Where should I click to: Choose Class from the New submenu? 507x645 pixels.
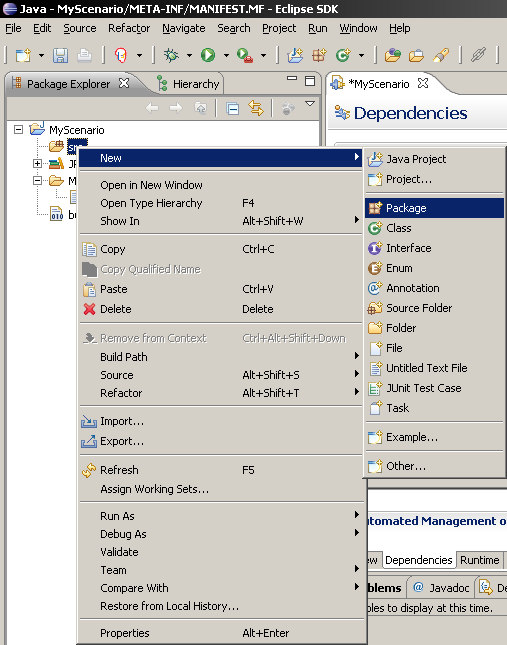pos(434,228)
